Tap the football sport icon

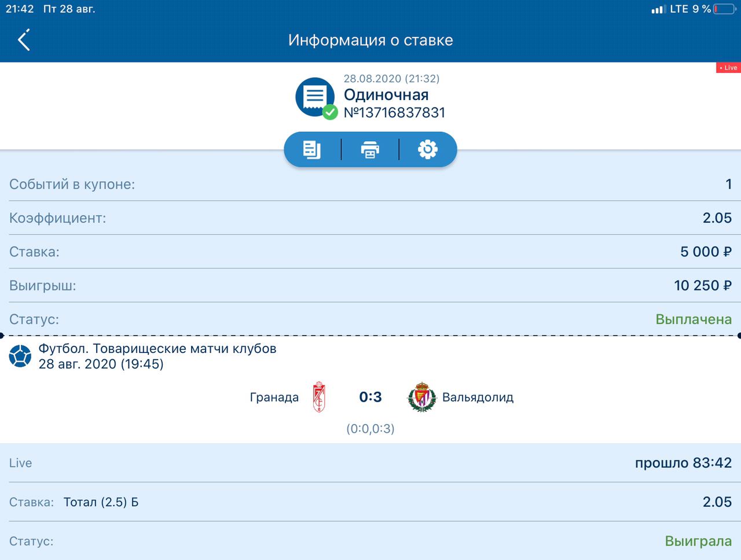click(20, 356)
